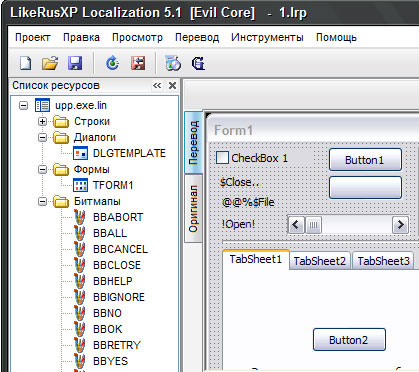This screenshot has height=372, width=419.
Task: Collapse the Битмапы folder node
Action: (x=42, y=201)
